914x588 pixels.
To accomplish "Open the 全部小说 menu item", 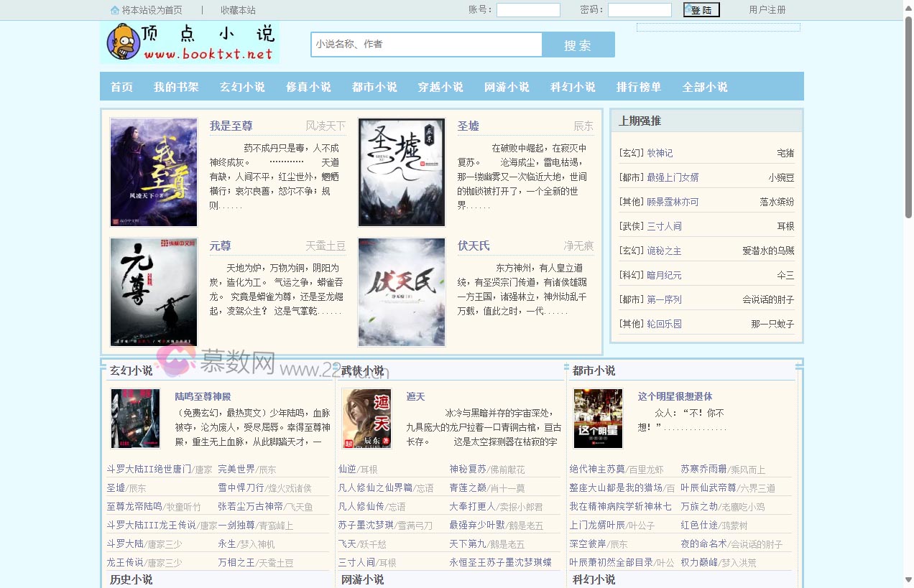I will point(704,86).
